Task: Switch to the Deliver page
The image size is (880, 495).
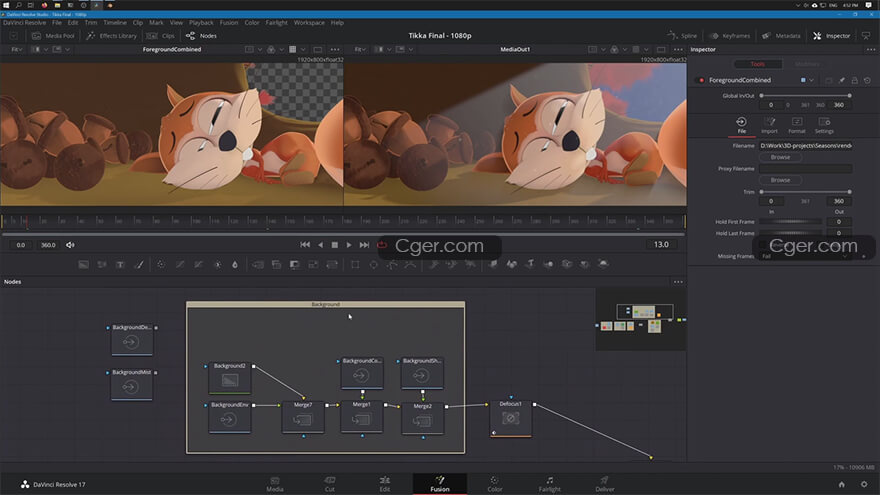Action: point(604,484)
